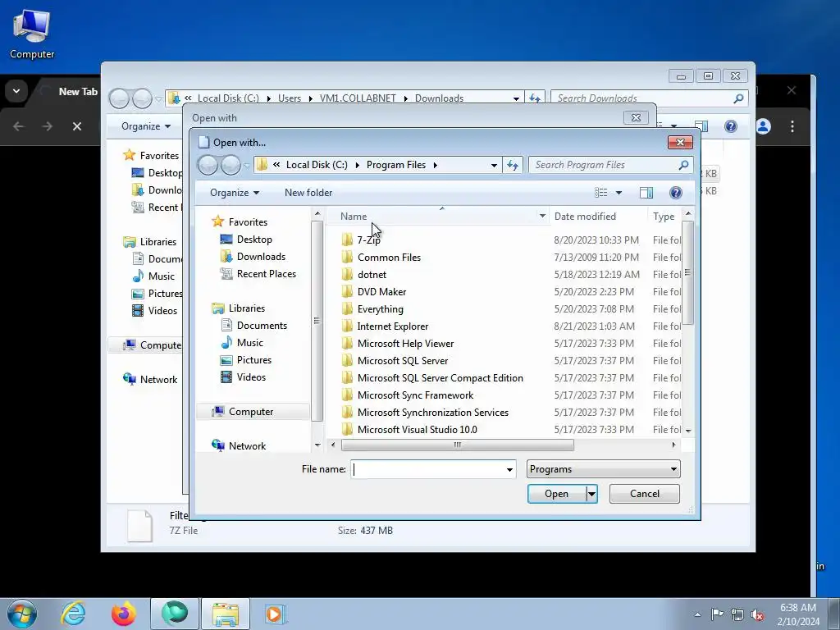Go to Downloads in dialog favorites
840x630 pixels.
pyautogui.click(x=260, y=257)
